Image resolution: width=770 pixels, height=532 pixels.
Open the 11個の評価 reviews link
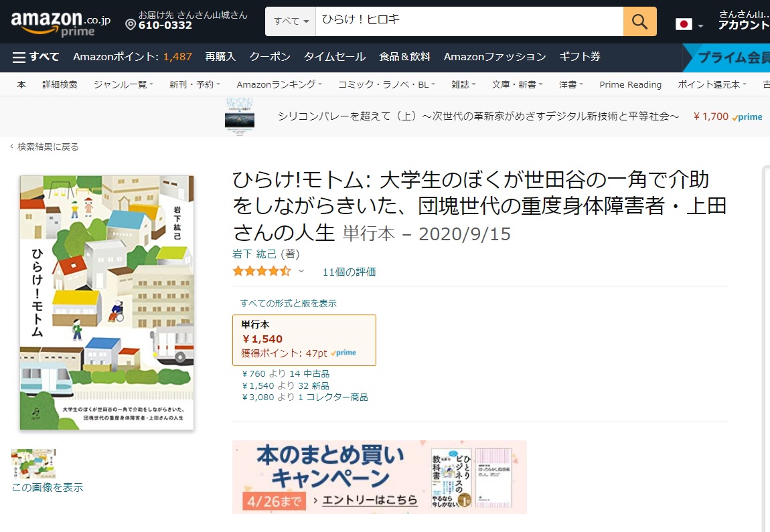point(349,272)
